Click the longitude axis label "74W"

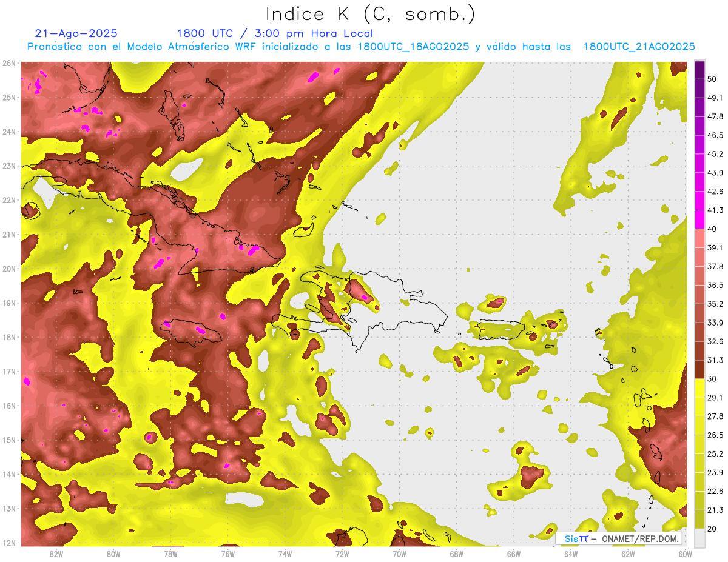coord(285,554)
